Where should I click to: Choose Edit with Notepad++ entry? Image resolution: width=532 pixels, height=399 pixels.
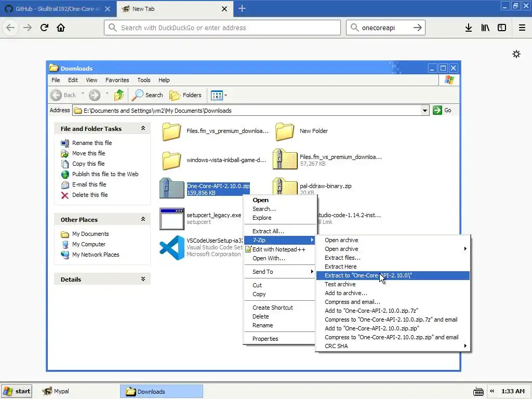[279, 249]
